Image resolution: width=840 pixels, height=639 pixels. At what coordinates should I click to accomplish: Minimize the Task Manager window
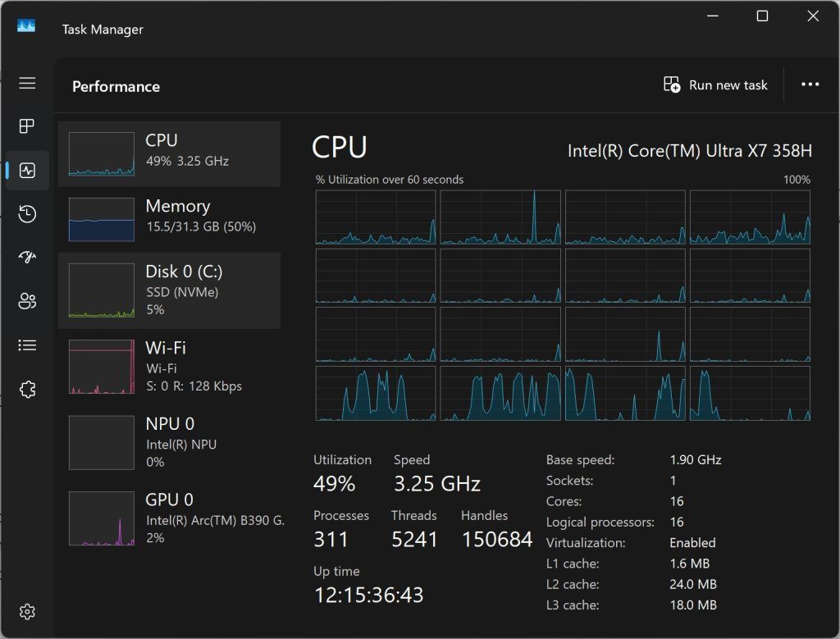click(x=713, y=16)
